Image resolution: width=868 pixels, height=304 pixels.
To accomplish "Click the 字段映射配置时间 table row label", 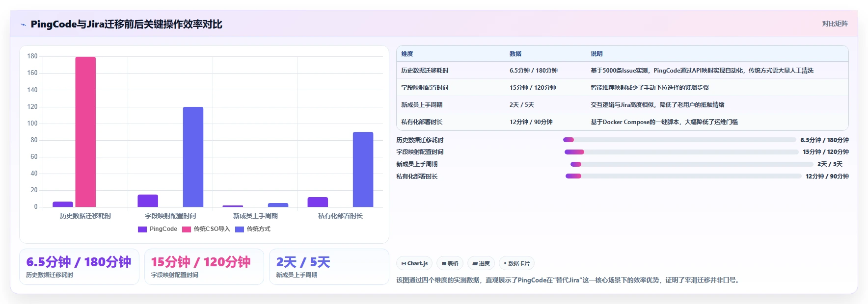I will 425,88.
